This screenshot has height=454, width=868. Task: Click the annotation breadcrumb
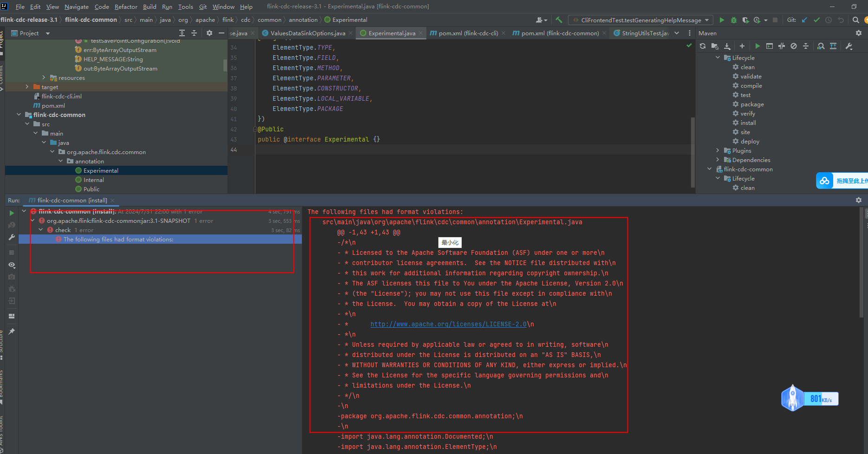click(303, 20)
